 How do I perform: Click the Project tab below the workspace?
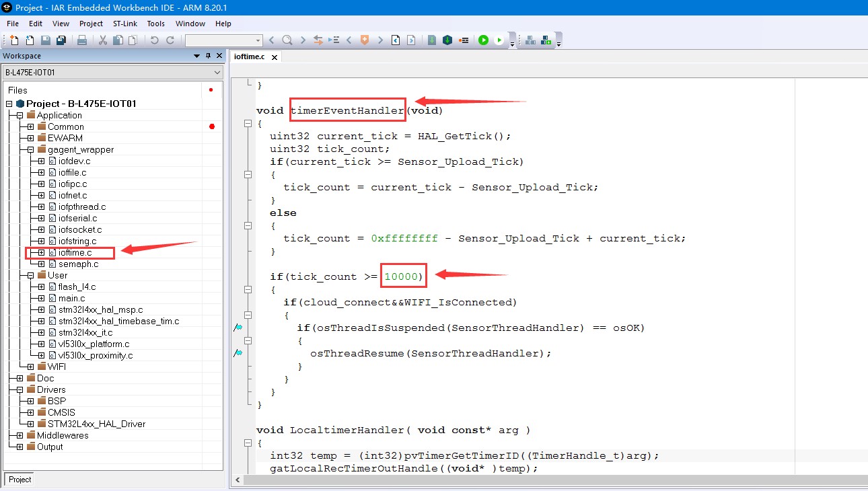click(x=20, y=479)
